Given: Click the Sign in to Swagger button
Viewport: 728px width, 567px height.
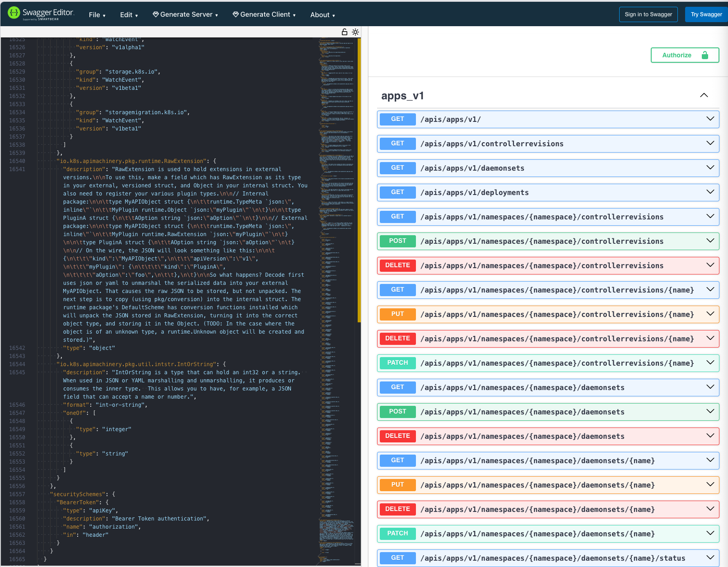Looking at the screenshot, I should point(649,14).
